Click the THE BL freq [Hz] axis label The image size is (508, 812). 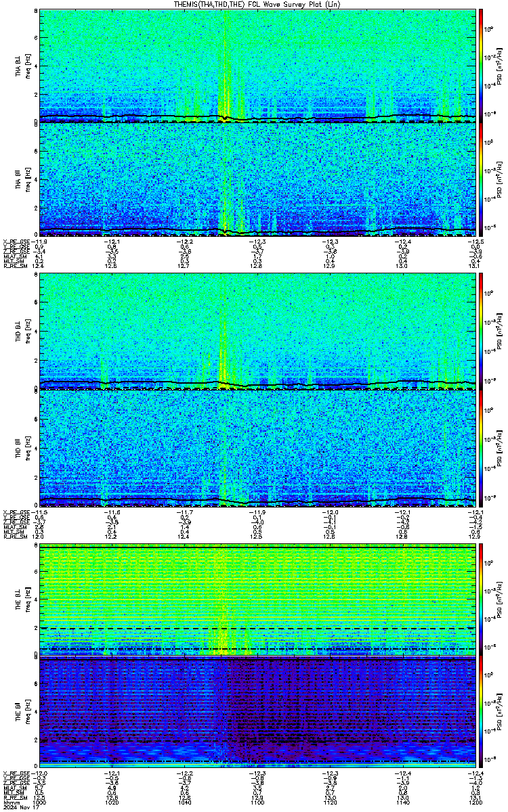pyautogui.click(x=27, y=599)
